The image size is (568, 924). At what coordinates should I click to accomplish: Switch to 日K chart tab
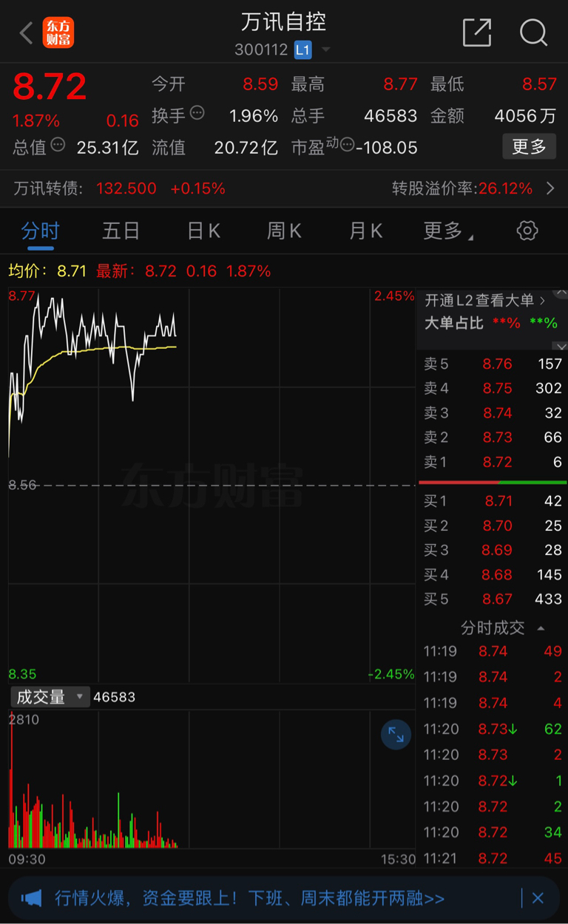(x=203, y=231)
